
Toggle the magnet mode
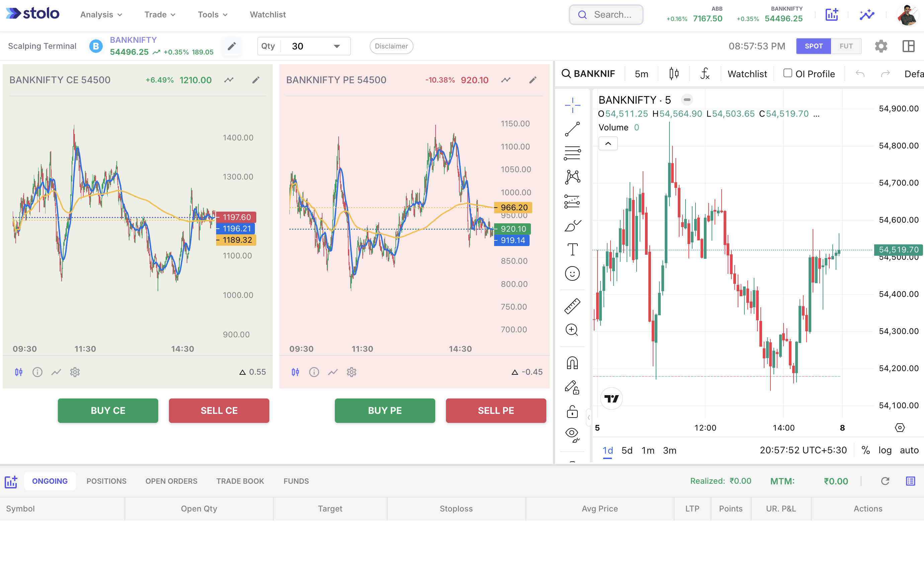[572, 363]
